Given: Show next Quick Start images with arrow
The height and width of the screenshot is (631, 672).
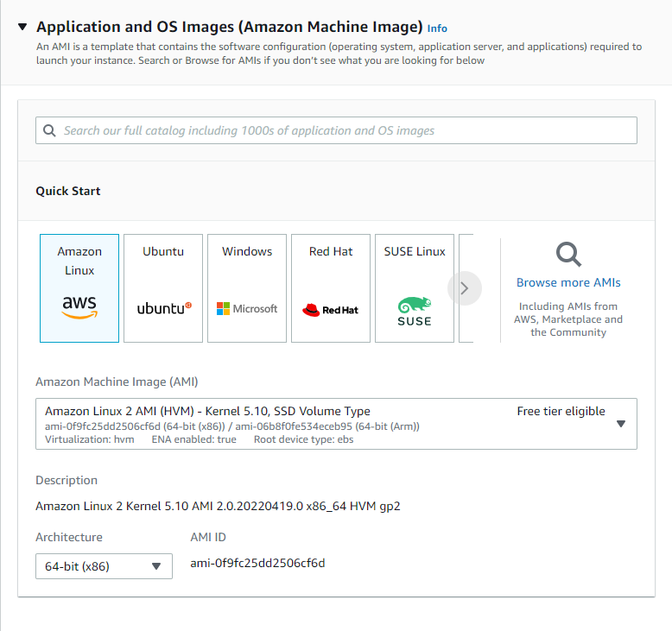Looking at the screenshot, I should coord(465,288).
